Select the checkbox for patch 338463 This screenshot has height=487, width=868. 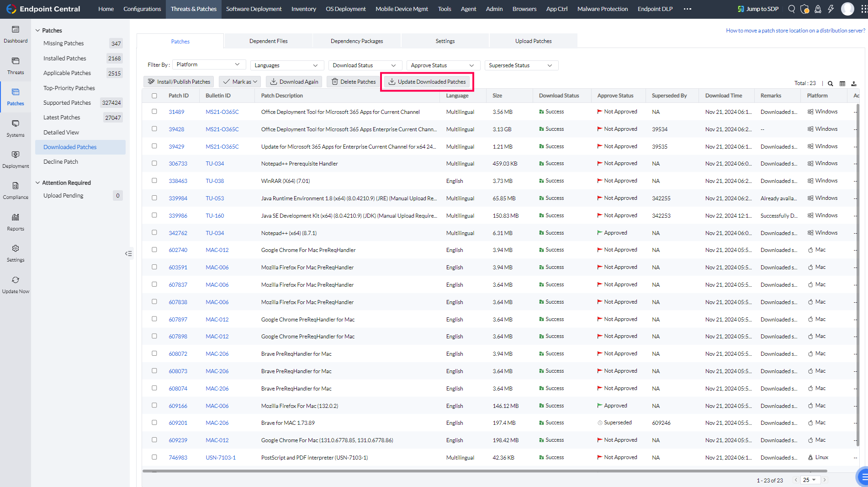(x=154, y=181)
